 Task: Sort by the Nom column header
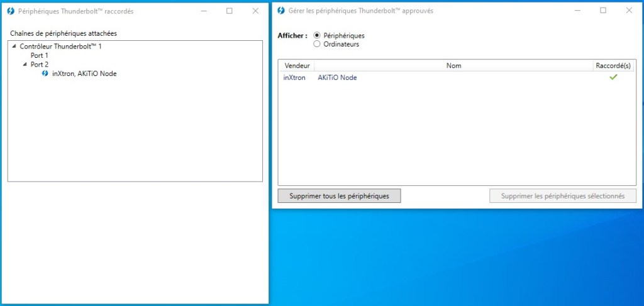pos(453,65)
